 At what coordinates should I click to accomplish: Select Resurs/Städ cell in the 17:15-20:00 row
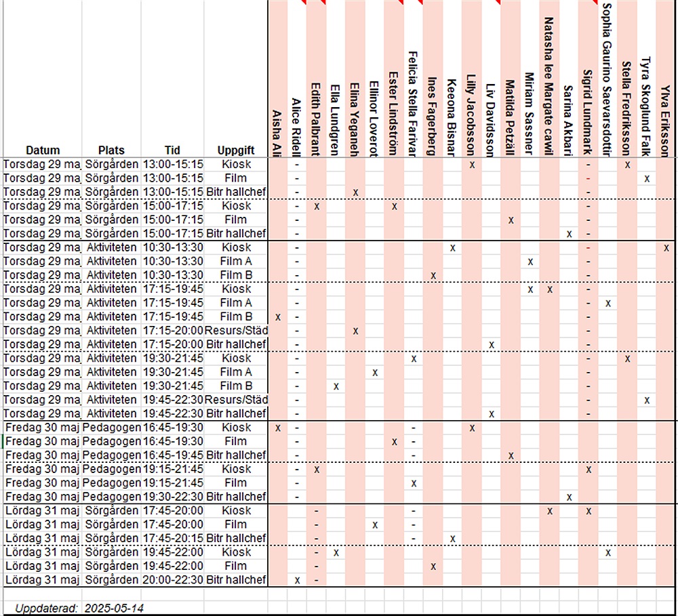(236, 331)
